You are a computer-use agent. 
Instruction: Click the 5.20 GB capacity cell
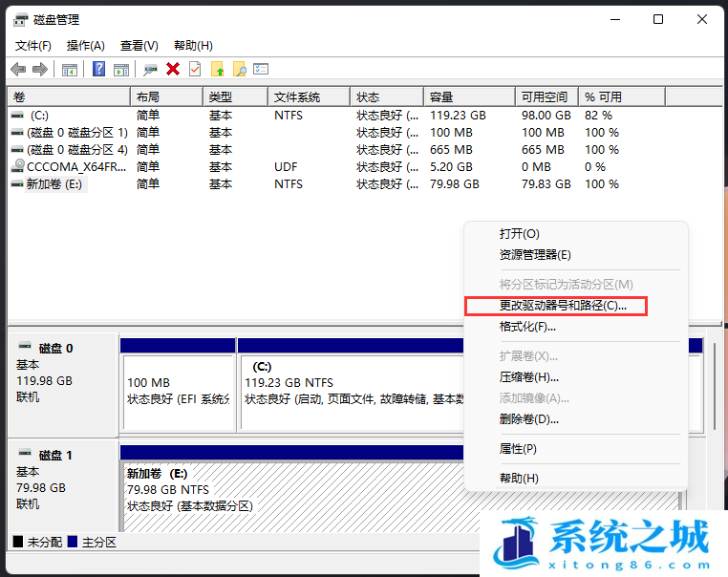(x=451, y=167)
